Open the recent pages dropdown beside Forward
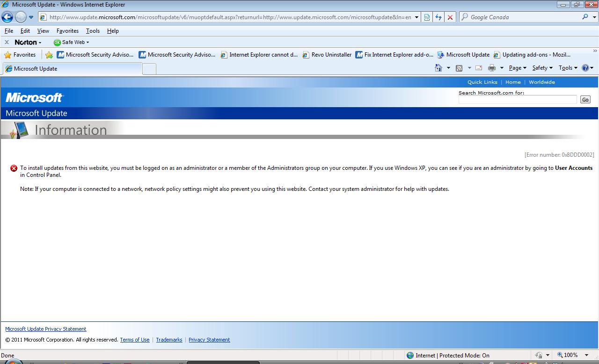The height and width of the screenshot is (364, 599). 31,17
